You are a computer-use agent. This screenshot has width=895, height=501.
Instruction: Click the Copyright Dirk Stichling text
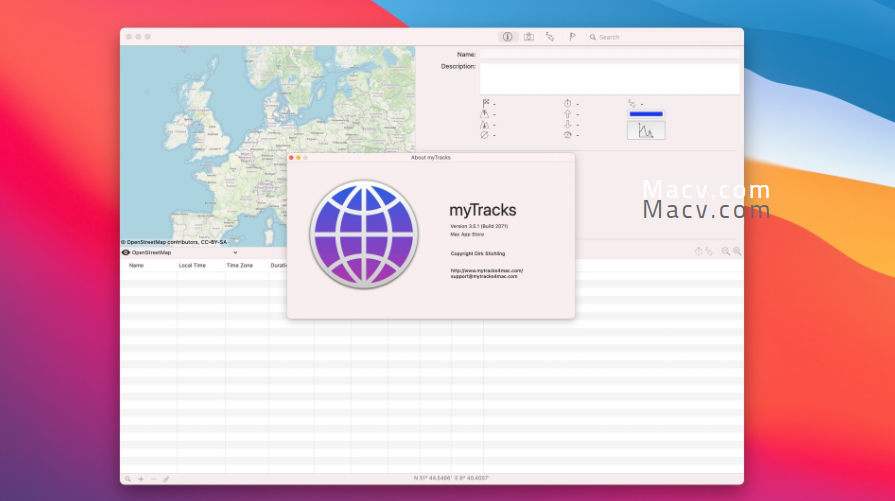coord(478,253)
